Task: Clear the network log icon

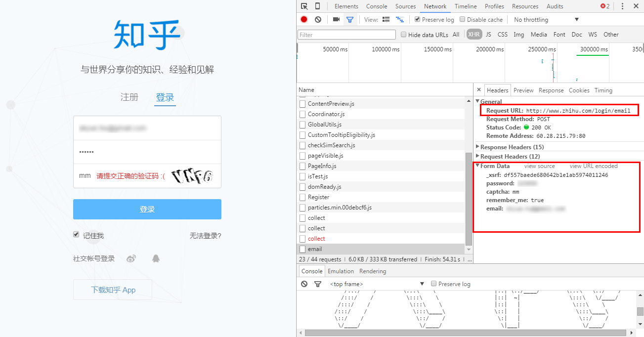Action: point(318,19)
